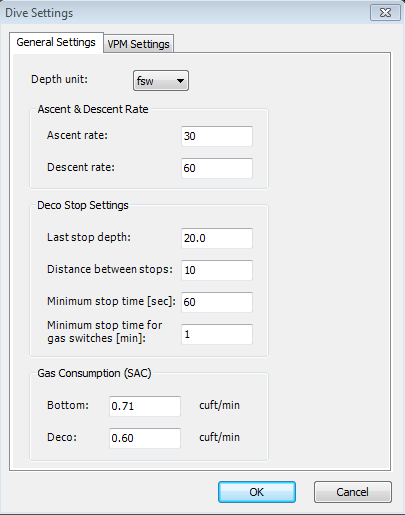Click the Ascent rate input field
405x515 pixels.
pos(217,136)
